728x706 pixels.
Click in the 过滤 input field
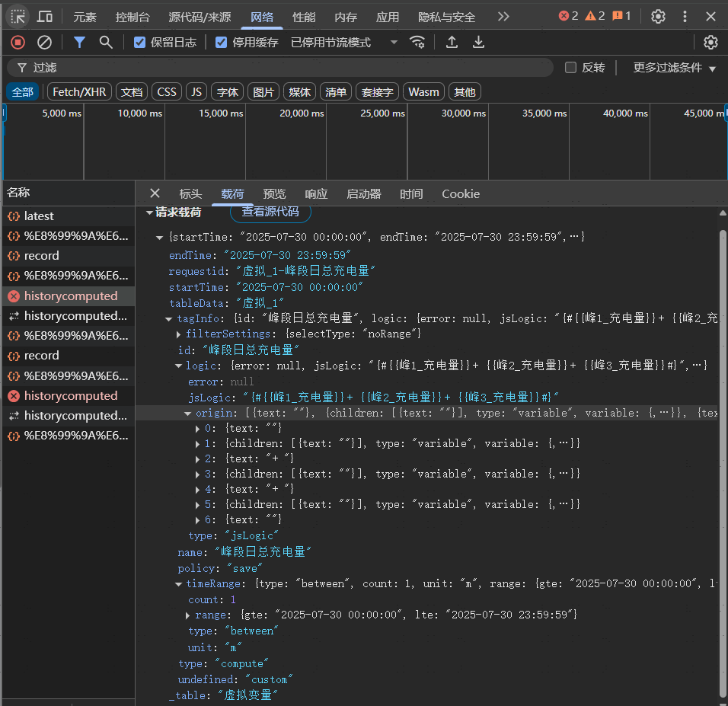(280, 68)
